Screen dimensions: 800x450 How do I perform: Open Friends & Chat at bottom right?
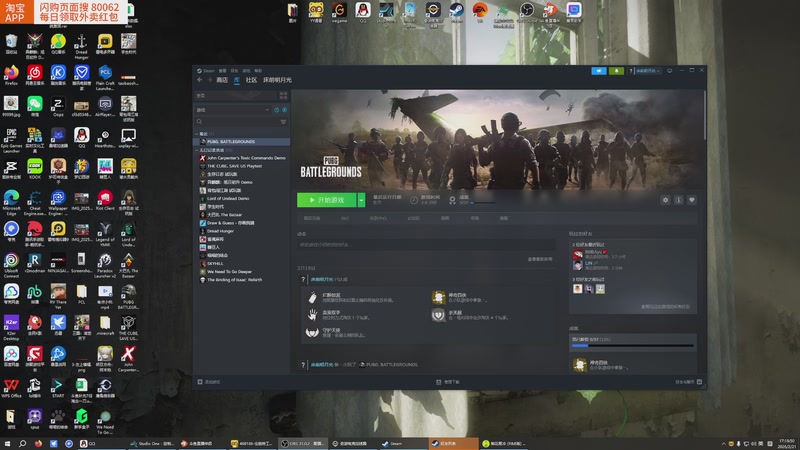pyautogui.click(x=688, y=382)
